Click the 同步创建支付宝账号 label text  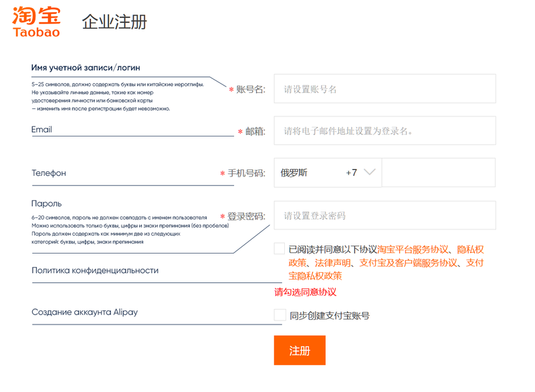330,316
